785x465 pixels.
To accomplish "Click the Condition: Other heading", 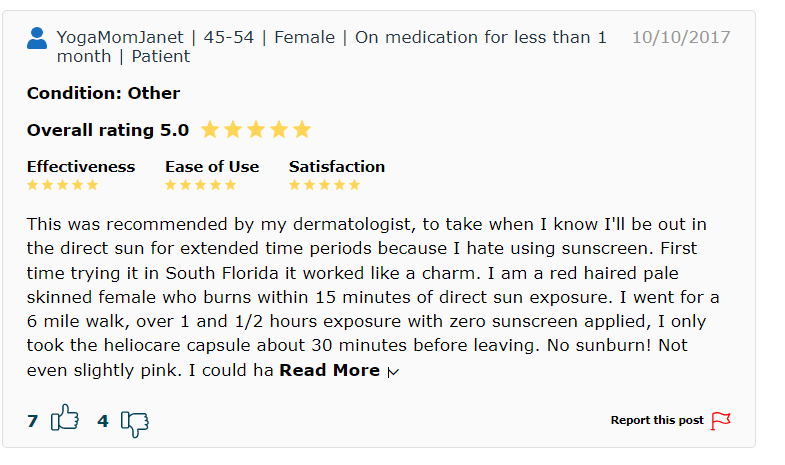I will click(103, 93).
